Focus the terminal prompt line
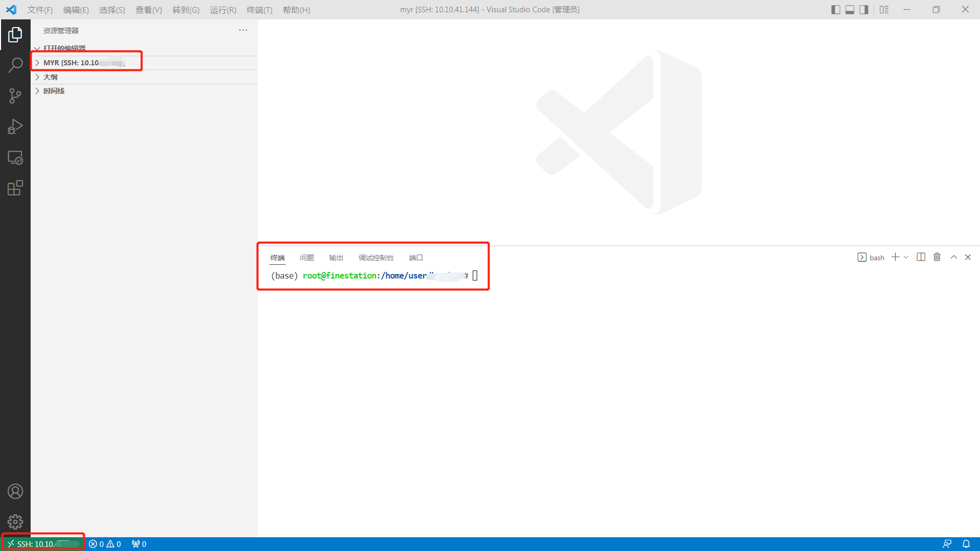The width and height of the screenshot is (980, 551). click(x=374, y=275)
